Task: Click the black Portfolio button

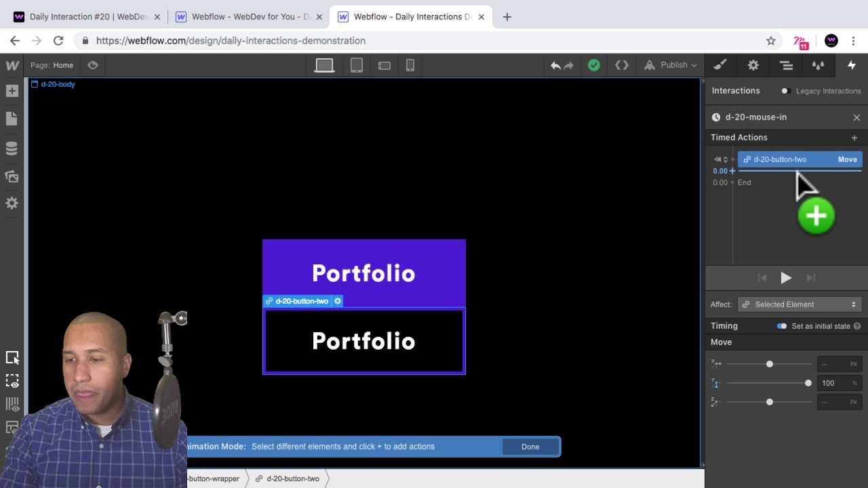Action: coord(363,341)
